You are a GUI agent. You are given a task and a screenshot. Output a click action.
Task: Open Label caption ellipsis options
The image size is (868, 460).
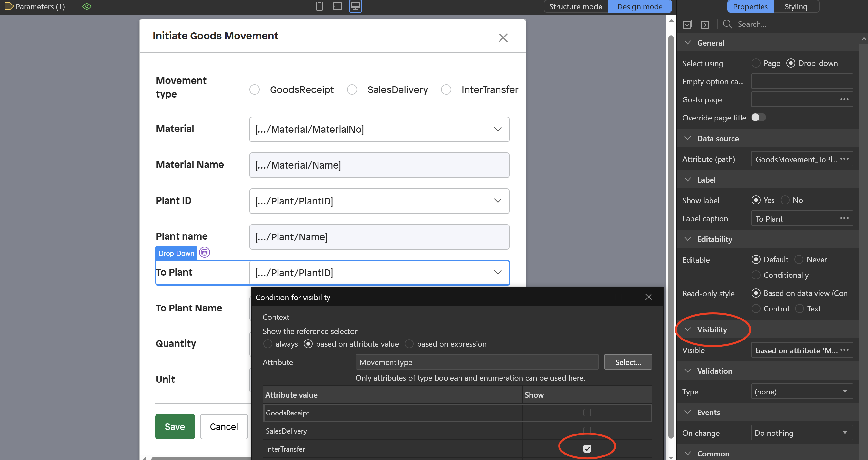tap(844, 218)
